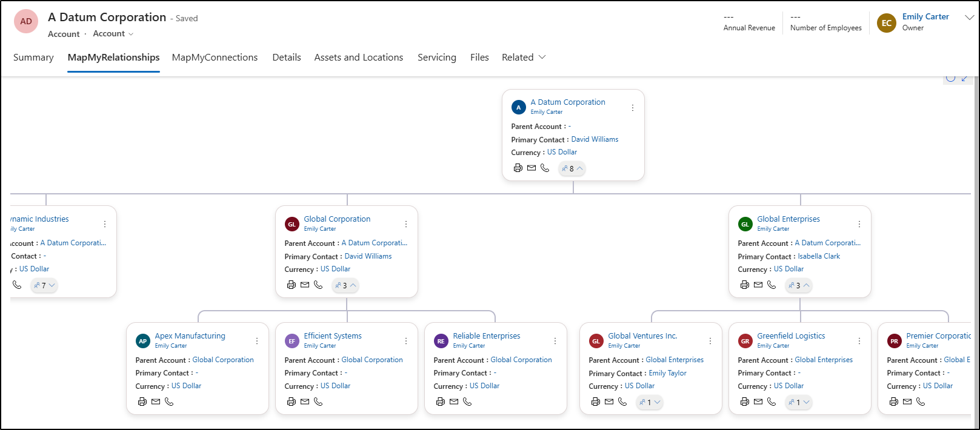Click the print icon on Efficient Systems card
The width and height of the screenshot is (980, 430).
292,402
